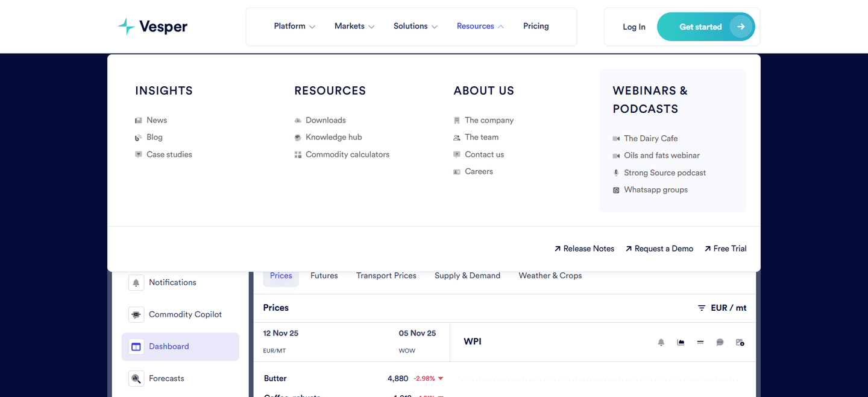
Task: Open the Whatsapp groups link
Action: point(656,190)
